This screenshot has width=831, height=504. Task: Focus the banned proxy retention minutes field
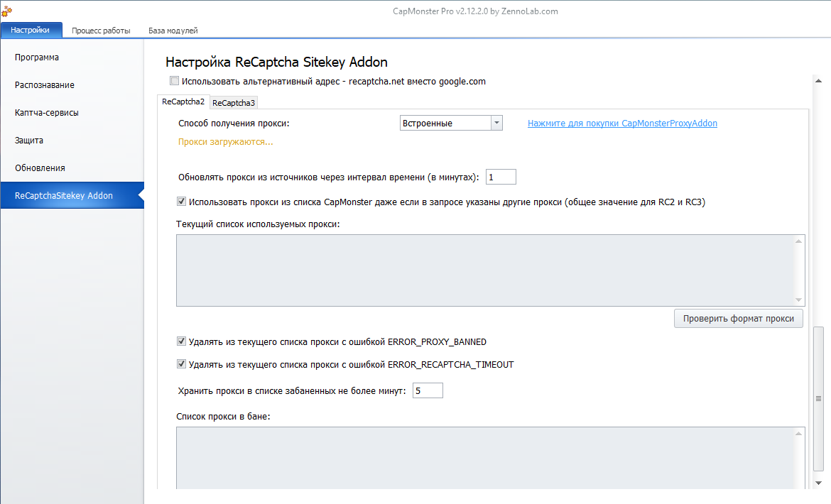coord(428,390)
